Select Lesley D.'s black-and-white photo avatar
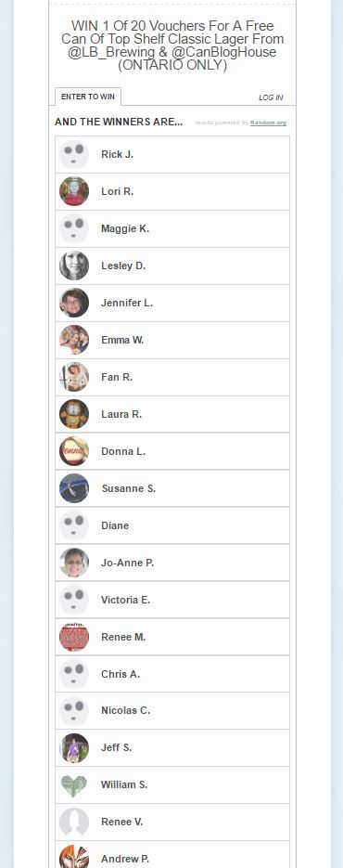Screen dimensions: 343x868 coord(74,266)
